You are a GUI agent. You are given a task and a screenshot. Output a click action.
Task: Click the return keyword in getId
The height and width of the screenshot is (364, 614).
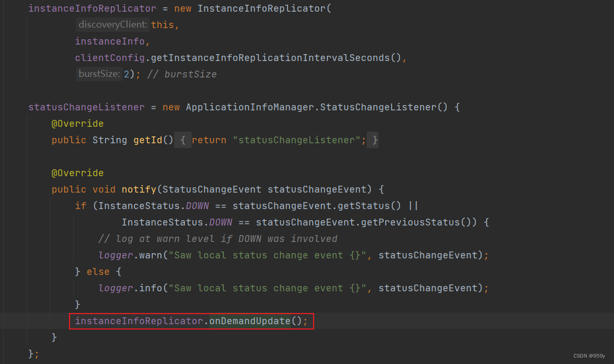(x=209, y=140)
